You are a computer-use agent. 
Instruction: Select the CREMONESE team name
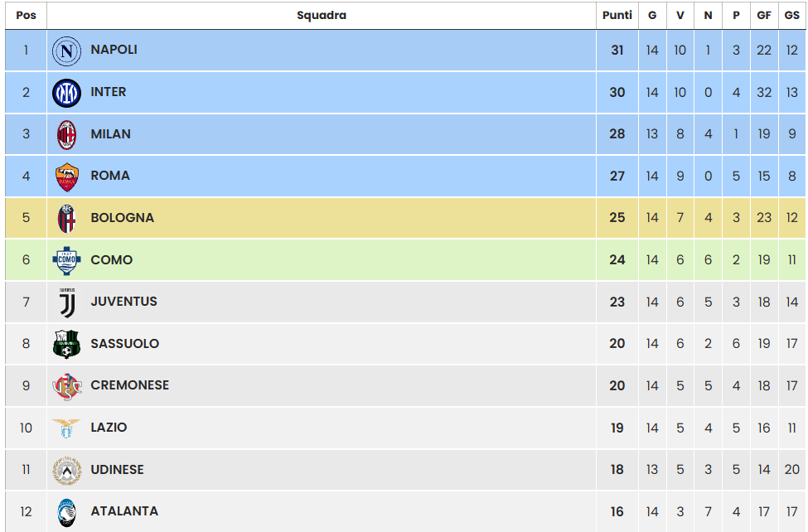pyautogui.click(x=129, y=385)
